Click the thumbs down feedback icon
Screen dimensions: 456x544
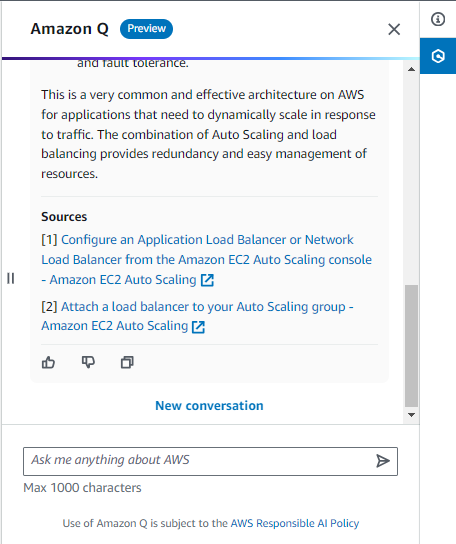point(88,362)
